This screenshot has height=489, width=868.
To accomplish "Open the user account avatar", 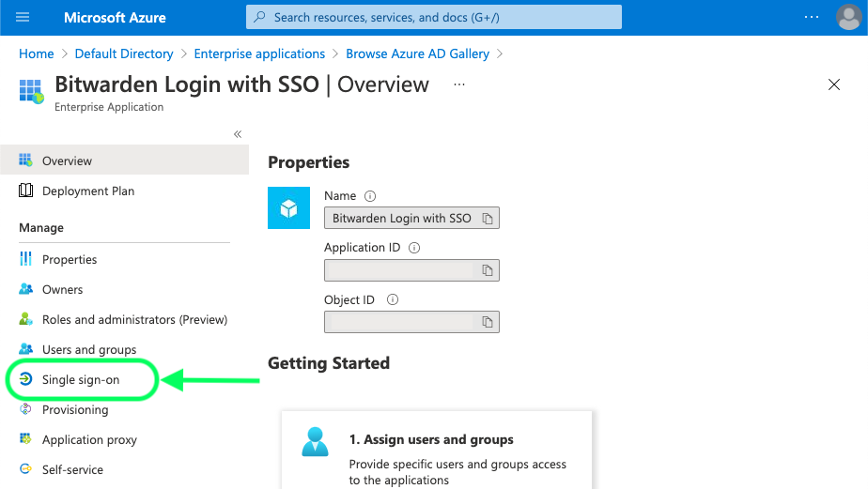I will (x=848, y=17).
